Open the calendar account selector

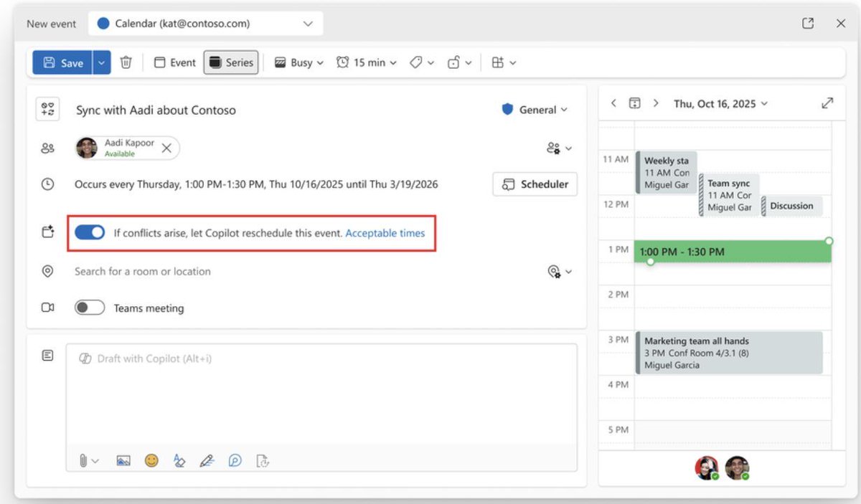point(206,24)
